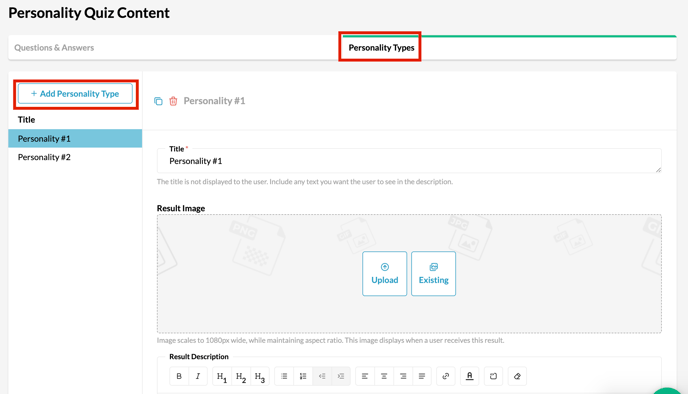The image size is (688, 394).
Task: Apply Heading 2 style
Action: pyautogui.click(x=240, y=376)
